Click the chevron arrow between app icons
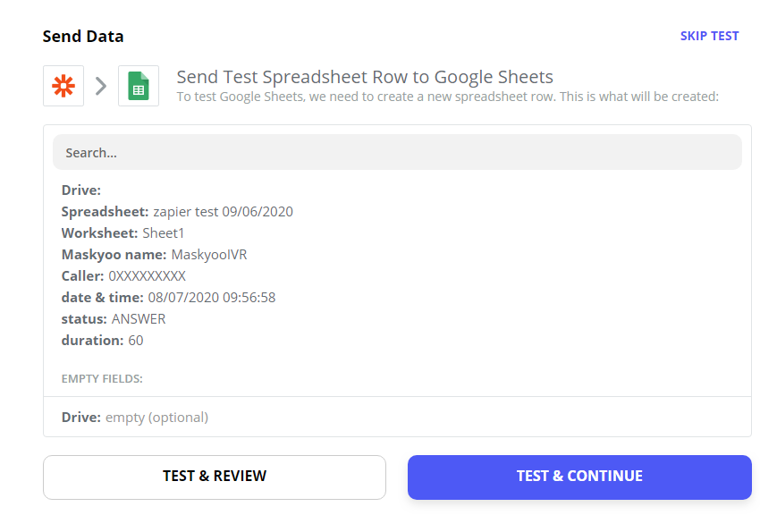Viewport: 760px width, 532px height. 101,86
